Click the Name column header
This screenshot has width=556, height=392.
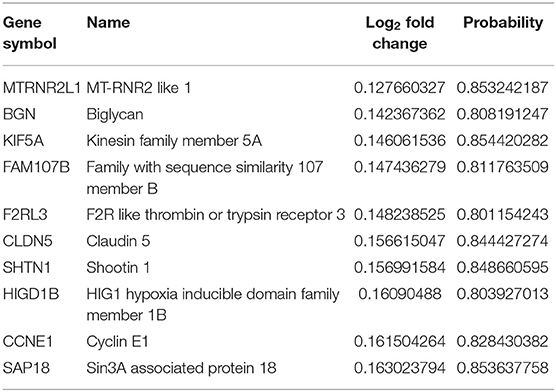109,23
